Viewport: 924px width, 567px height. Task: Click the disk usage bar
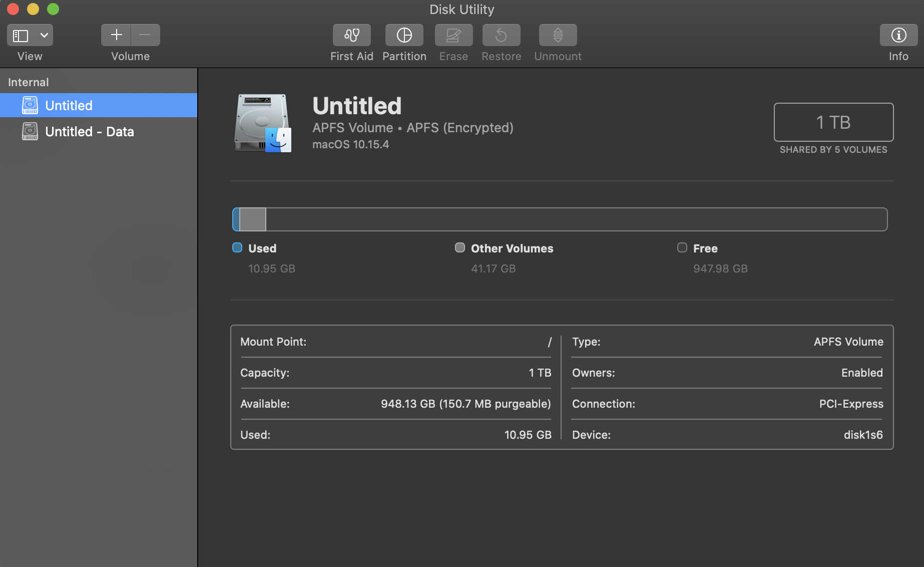click(x=560, y=219)
